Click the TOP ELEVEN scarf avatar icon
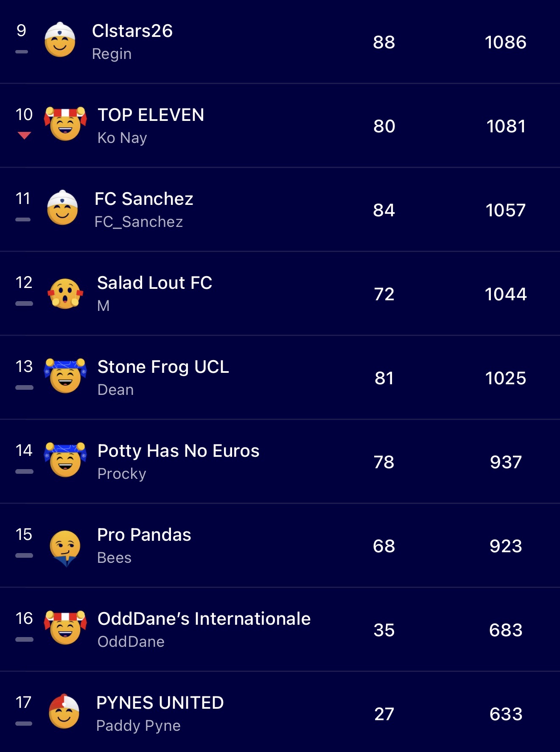560x752 pixels. point(65,124)
